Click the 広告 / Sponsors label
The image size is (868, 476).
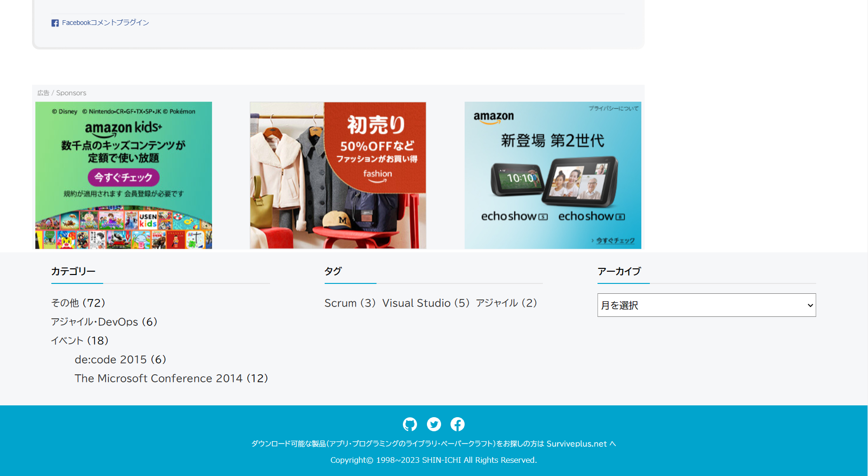62,93
